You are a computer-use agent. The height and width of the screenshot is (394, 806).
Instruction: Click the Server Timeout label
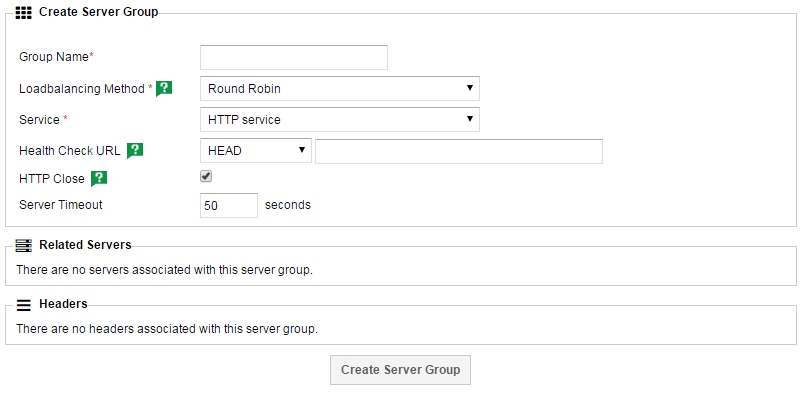pos(61,205)
